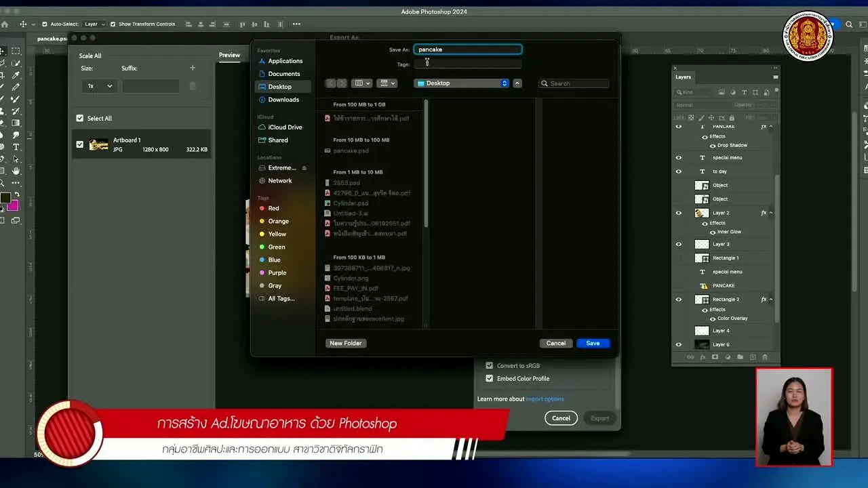Select the Path Selection arrow tool
Viewport: 868px width, 488px height.
16,159
